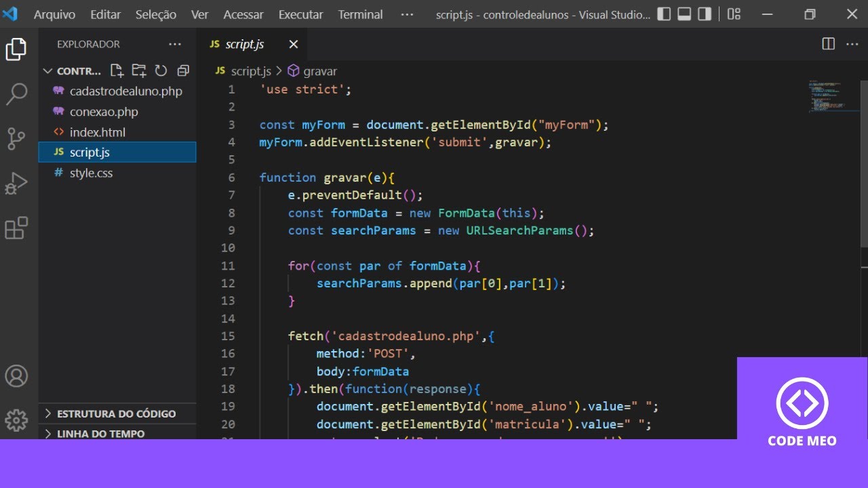Split the editor to the right

click(829, 44)
